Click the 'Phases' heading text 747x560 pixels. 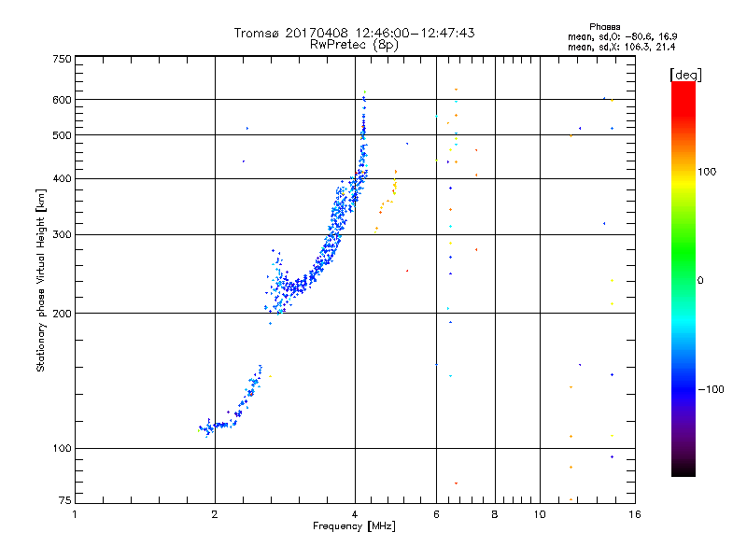tap(604, 27)
